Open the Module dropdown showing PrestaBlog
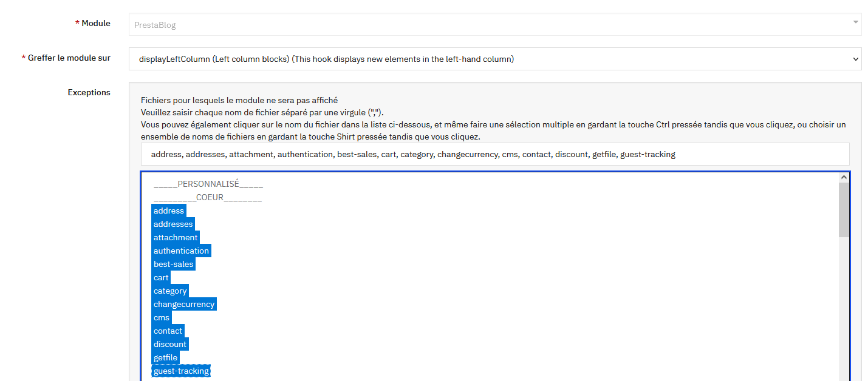Screen dimensions: 868x381 pyautogui.click(x=494, y=25)
